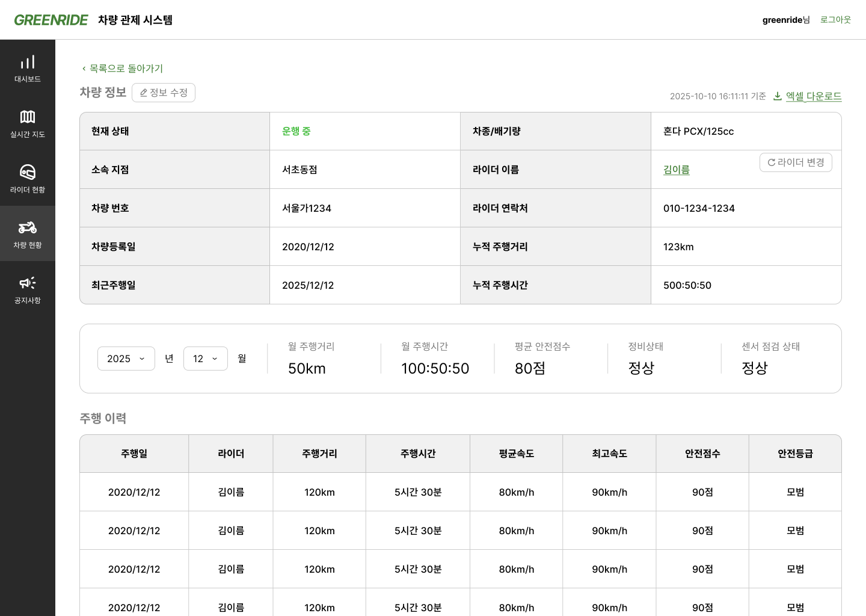Click the pencil icon on 정보 수정
Screen dimensions: 866x616
pos(144,93)
